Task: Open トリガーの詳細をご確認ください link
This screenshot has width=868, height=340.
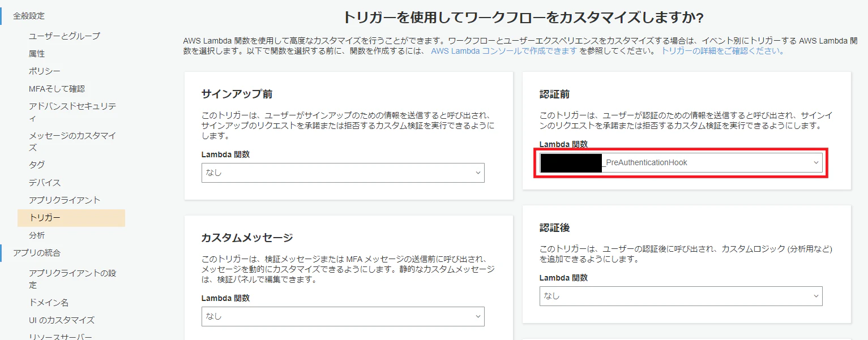Action: 723,51
